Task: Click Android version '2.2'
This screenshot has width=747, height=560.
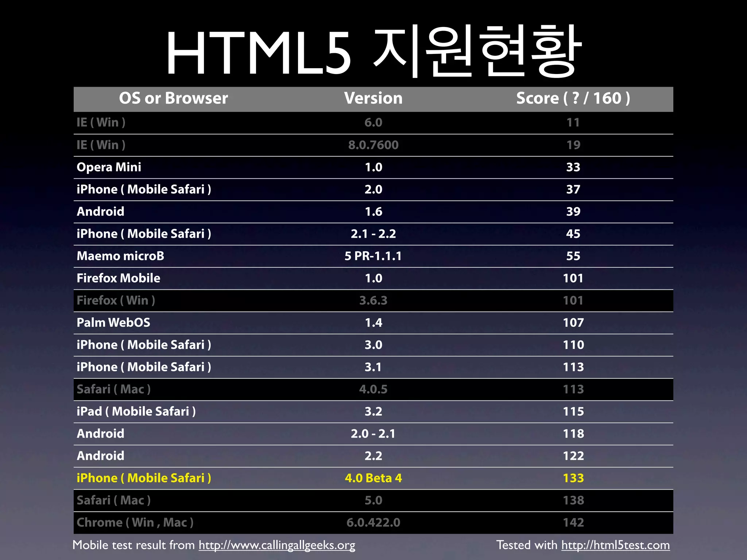Action: [373, 456]
